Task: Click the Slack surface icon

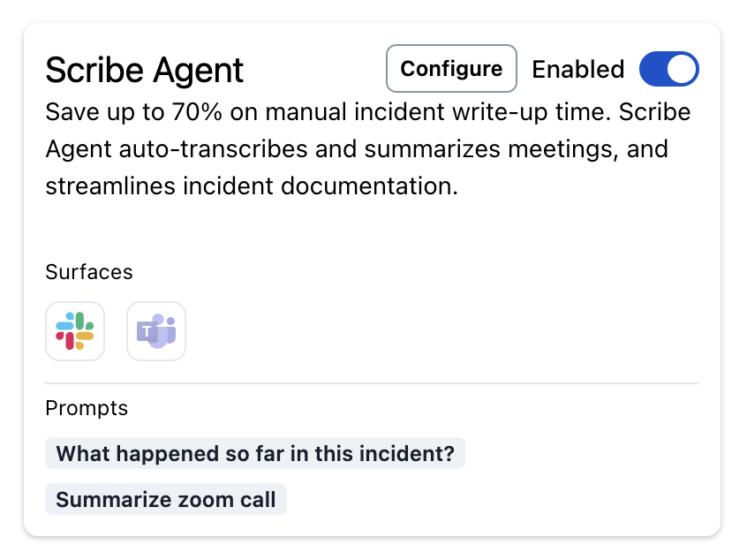Action: [x=75, y=330]
